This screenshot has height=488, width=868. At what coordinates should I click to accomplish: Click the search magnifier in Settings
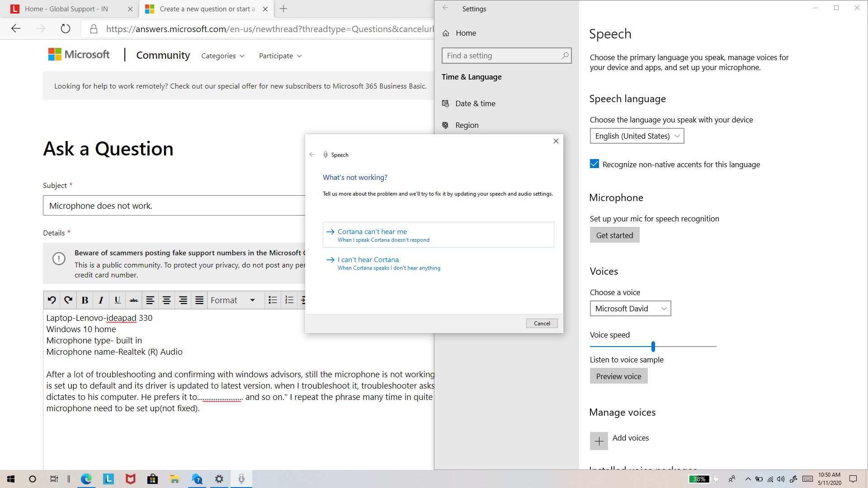[x=565, y=56]
